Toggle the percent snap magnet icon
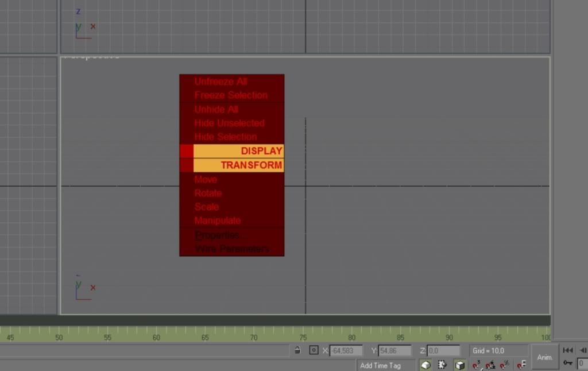The height and width of the screenshot is (371, 588). pyautogui.click(x=504, y=365)
